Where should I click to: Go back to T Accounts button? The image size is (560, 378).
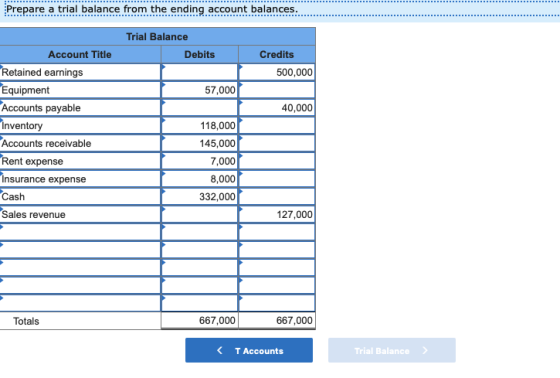(249, 350)
